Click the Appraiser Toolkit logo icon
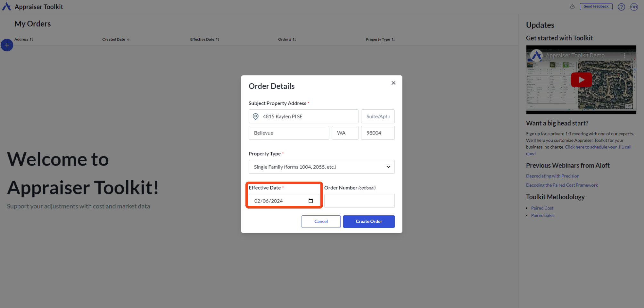Viewport: 644px width, 308px height. click(6, 7)
